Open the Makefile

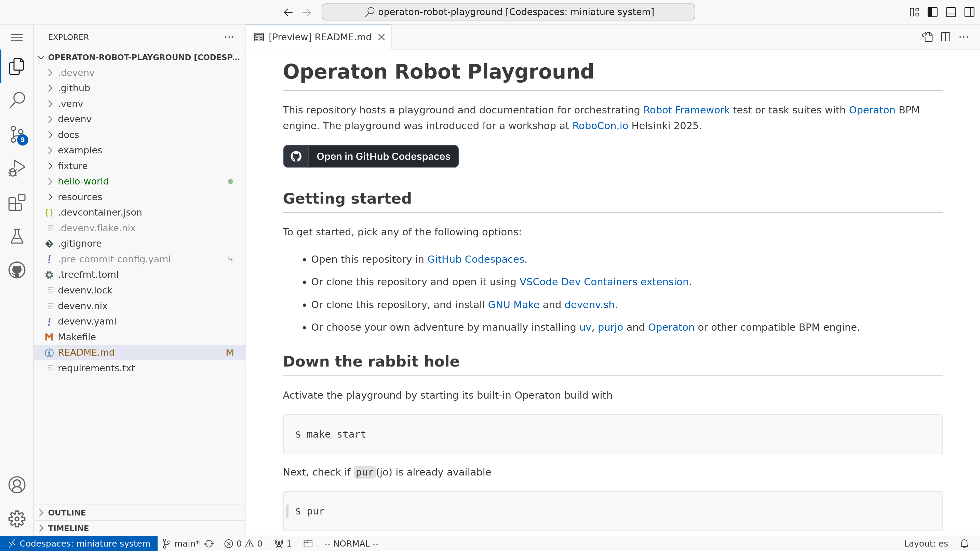click(139, 337)
